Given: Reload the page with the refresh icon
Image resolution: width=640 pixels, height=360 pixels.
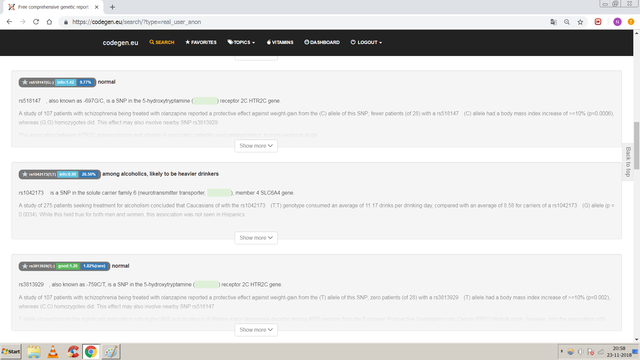Looking at the screenshot, I should click(36, 22).
